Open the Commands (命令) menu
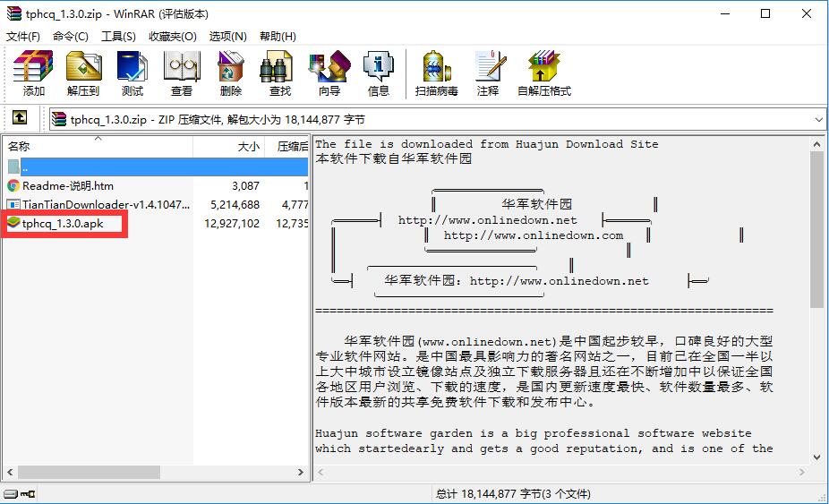This screenshot has width=829, height=504. 71,37
